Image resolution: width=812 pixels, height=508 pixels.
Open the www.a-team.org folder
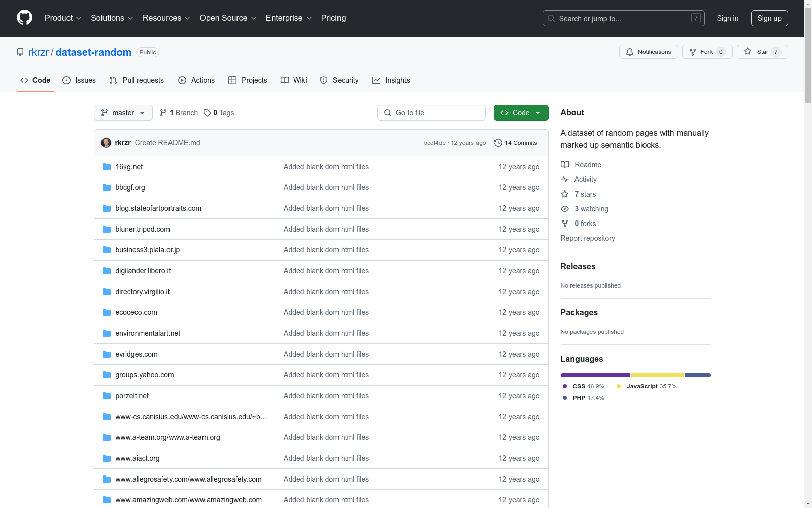pos(167,437)
